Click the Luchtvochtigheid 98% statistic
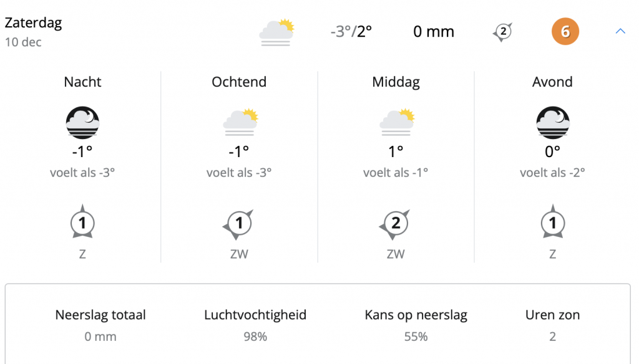The height and width of the screenshot is (364, 639). coord(255,325)
